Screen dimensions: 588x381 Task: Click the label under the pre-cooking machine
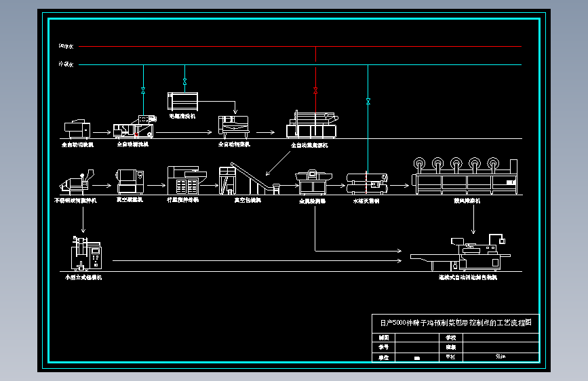click(234, 144)
